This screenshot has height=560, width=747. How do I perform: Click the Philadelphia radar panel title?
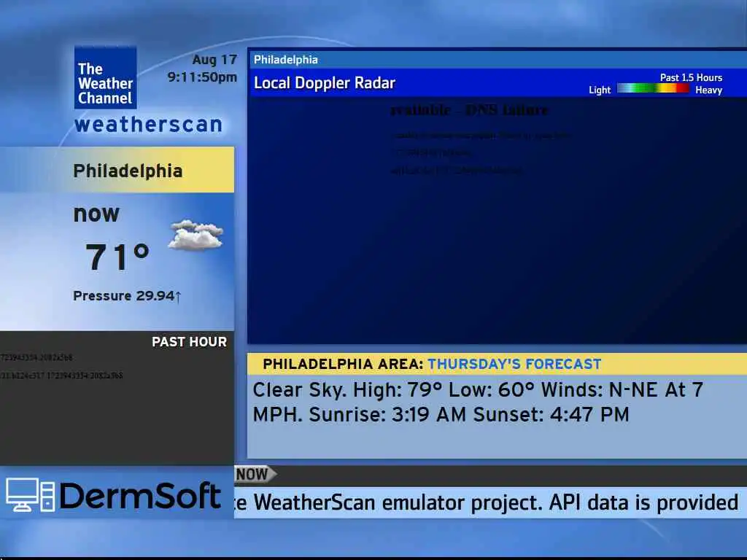pyautogui.click(x=286, y=60)
